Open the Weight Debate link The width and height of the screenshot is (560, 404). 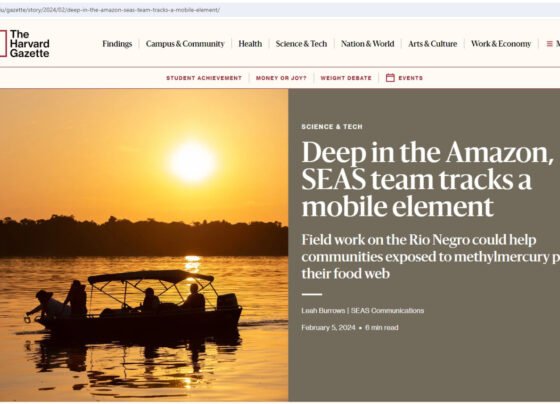(x=346, y=78)
